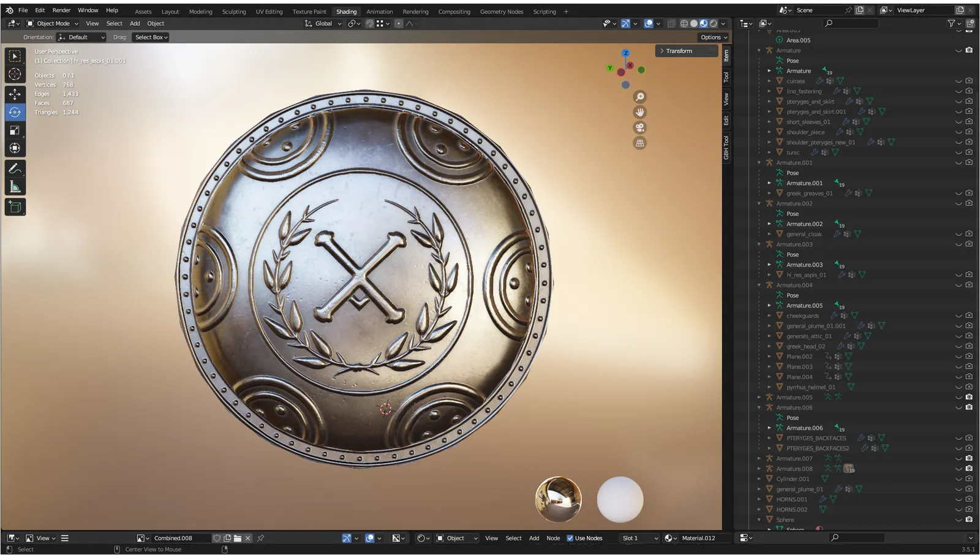Image resolution: width=980 pixels, height=555 pixels.
Task: Pin the node editor material
Action: [x=260, y=538]
